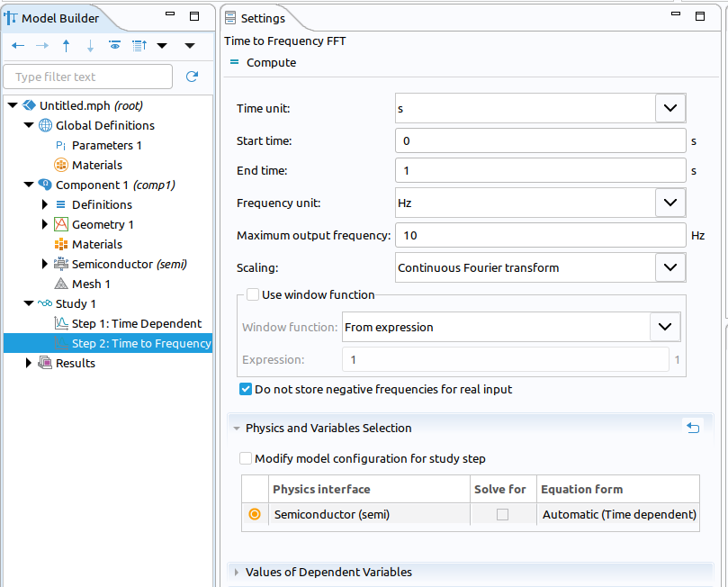Click the Maximum output frequency field
728x587 pixels.
click(x=541, y=235)
